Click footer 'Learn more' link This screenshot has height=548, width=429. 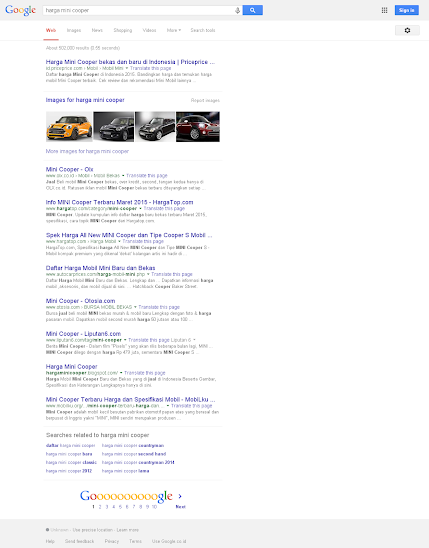[128, 530]
